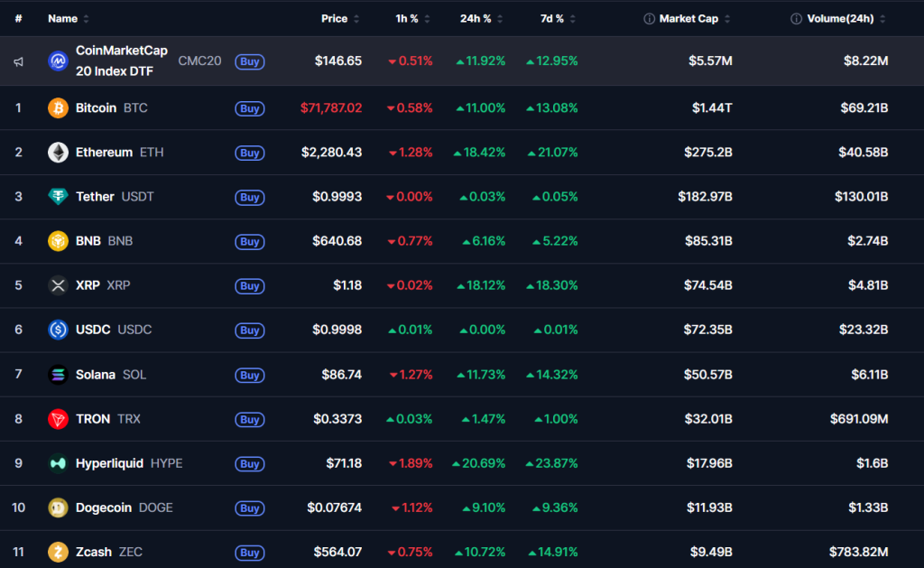Click the Volume(24h) info icon
Viewport: 924px width, 568px height.
796,19
